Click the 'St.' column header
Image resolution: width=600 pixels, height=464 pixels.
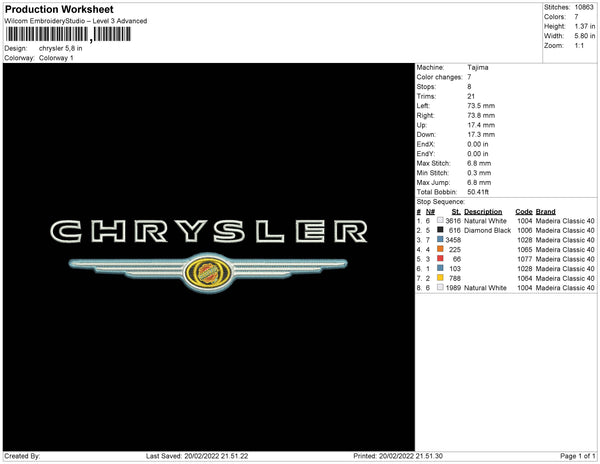click(456, 212)
